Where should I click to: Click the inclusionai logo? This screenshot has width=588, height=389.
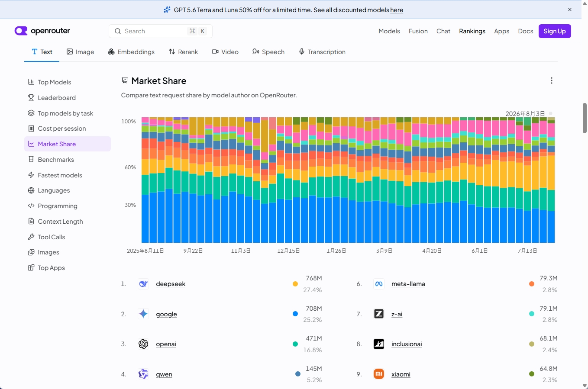(379, 344)
